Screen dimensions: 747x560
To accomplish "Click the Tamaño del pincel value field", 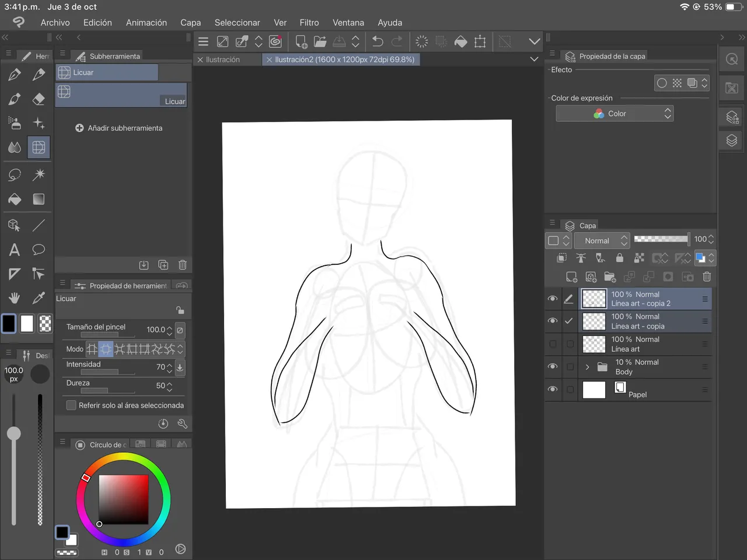I will (156, 330).
